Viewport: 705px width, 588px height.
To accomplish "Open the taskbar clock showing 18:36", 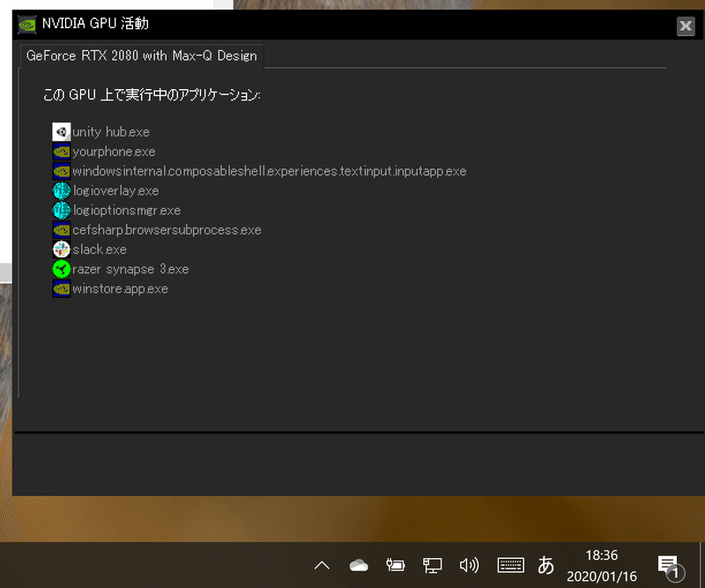I will pos(602,565).
